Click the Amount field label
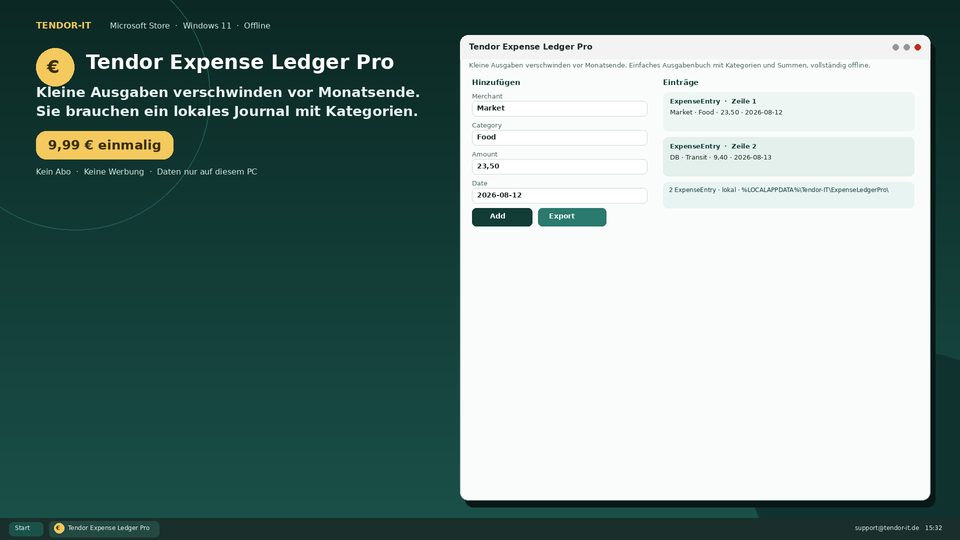960x540 pixels. 485,154
